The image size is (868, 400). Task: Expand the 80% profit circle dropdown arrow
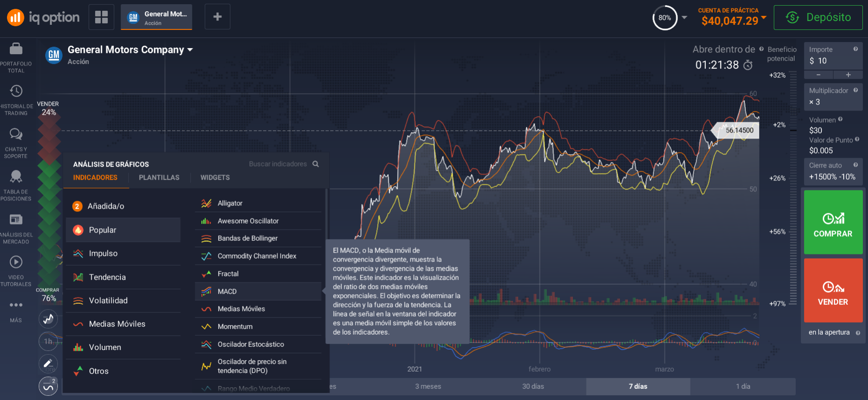pyautogui.click(x=684, y=18)
